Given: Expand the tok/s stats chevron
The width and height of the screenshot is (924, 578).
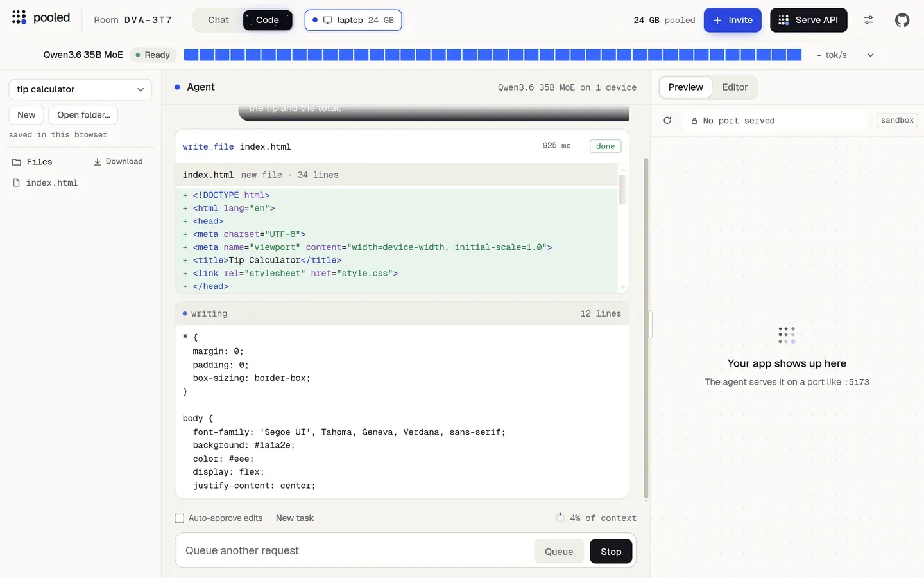Looking at the screenshot, I should pos(871,55).
